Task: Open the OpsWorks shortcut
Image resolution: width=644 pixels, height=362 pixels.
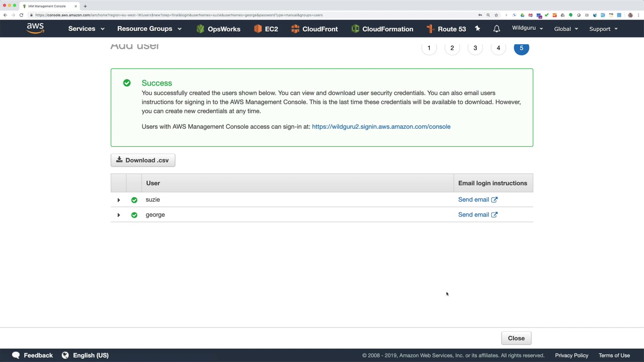Action: (218, 29)
